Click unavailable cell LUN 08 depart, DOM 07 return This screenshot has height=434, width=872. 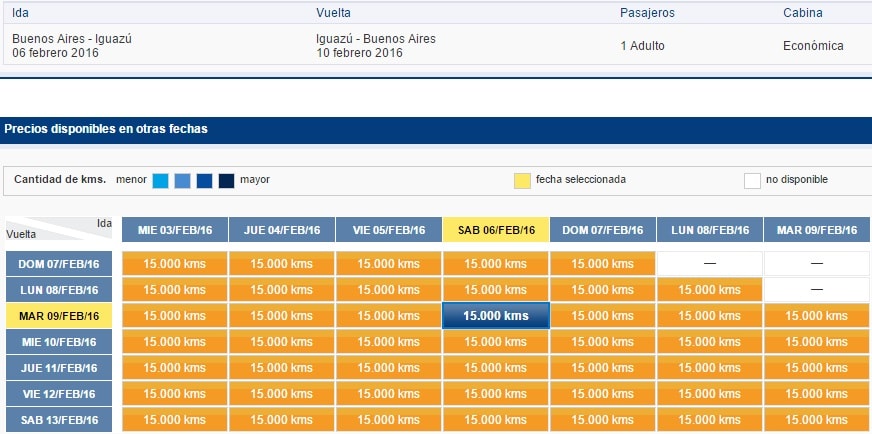(710, 264)
